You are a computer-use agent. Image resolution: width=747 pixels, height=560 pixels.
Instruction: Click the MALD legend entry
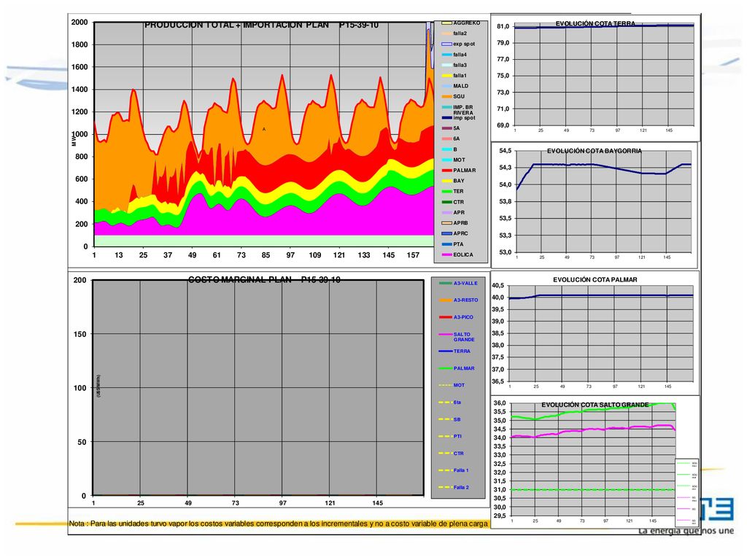tap(455, 86)
